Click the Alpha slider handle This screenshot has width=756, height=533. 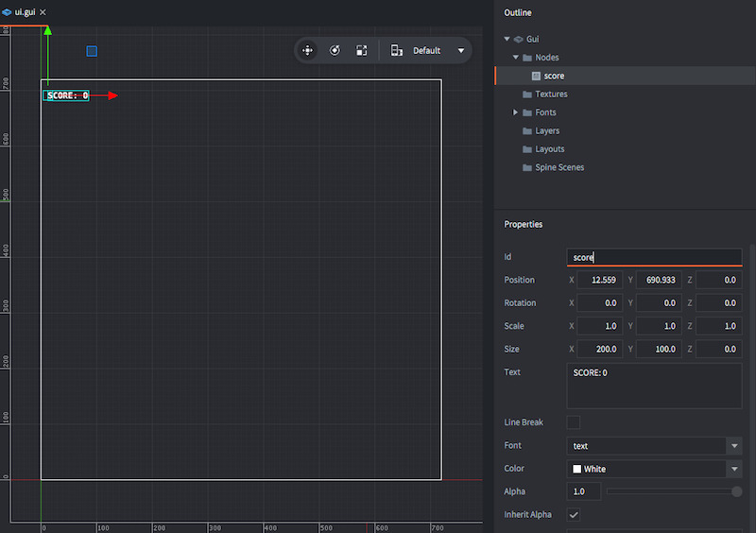736,491
